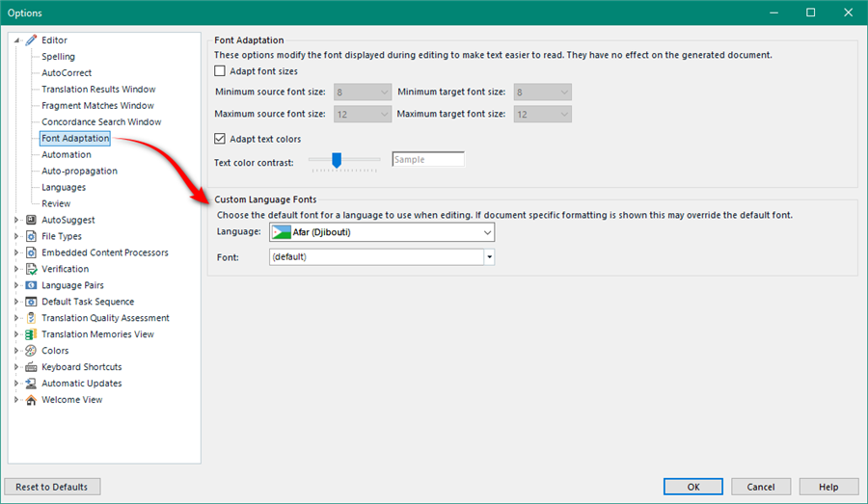Expand the Verification node

pyautogui.click(x=16, y=269)
